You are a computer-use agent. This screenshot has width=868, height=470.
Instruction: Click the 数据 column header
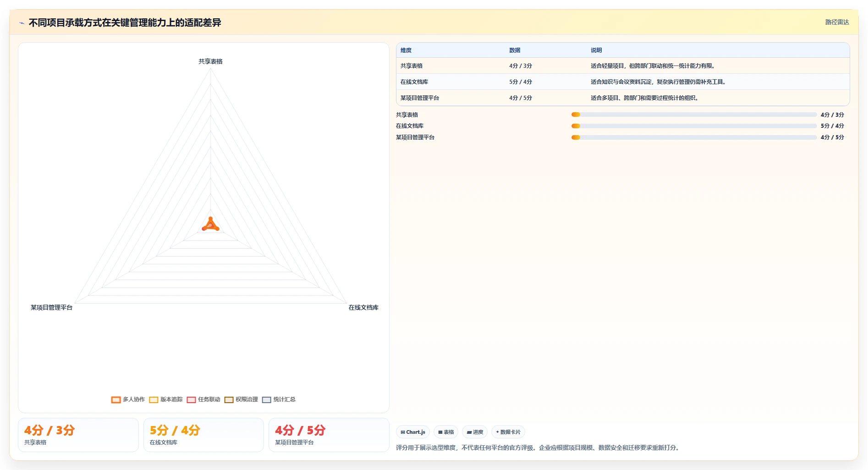515,50
